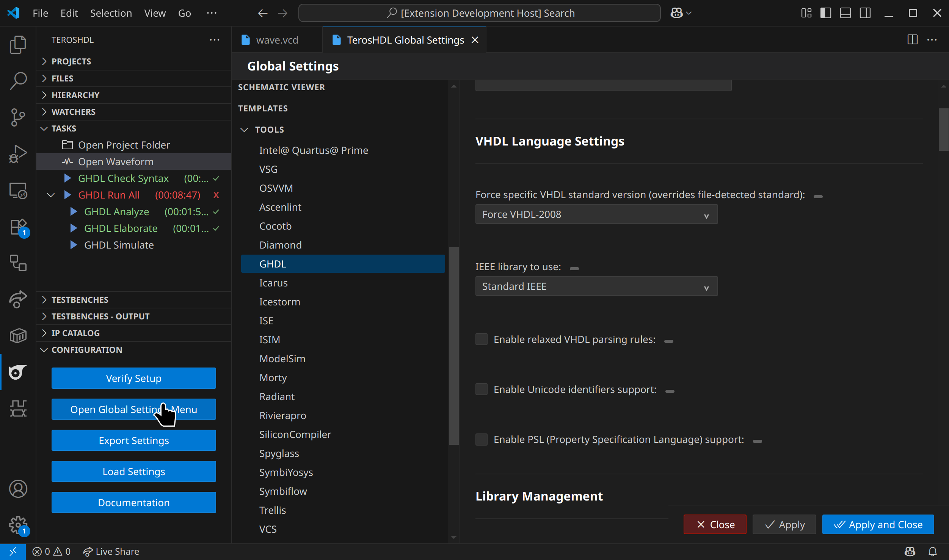Click the Verify Setup button
This screenshot has height=560, width=949.
[134, 378]
